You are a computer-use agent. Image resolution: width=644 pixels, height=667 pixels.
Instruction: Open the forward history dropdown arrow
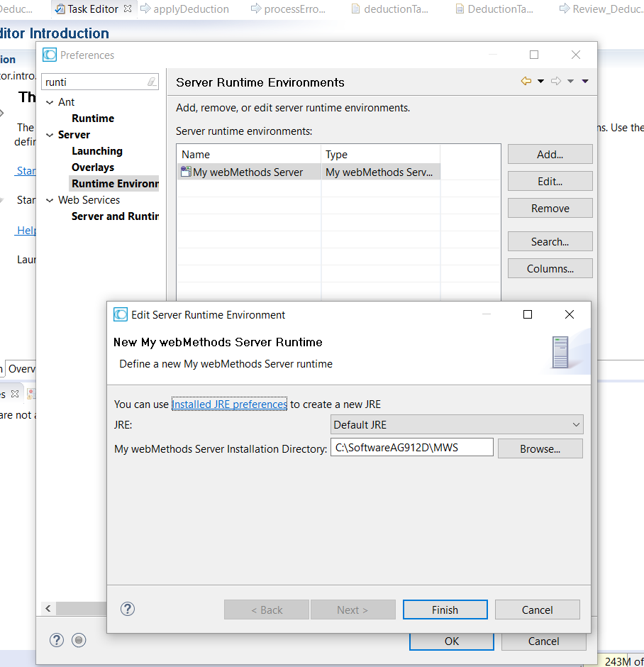[x=570, y=81]
